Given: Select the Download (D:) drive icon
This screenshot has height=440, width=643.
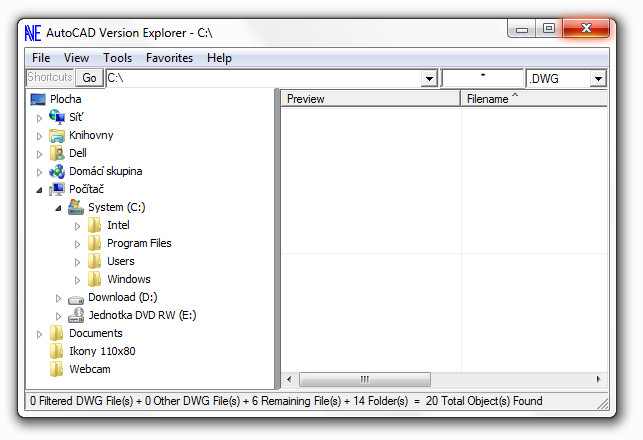Looking at the screenshot, I should click(76, 300).
